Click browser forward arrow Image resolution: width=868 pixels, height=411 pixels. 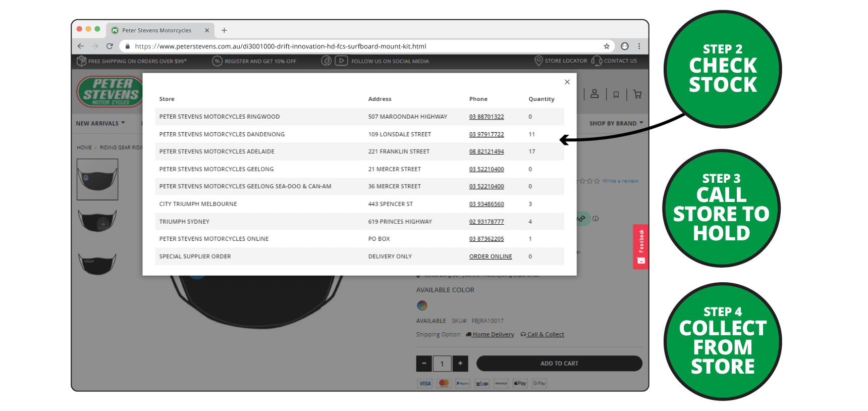click(95, 46)
